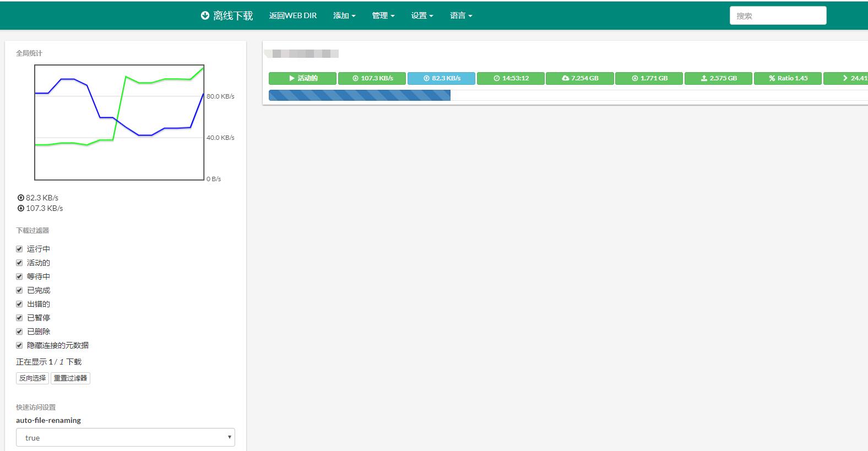Go to 返回WEB DIR link
The height and width of the screenshot is (451, 868).
coord(293,16)
